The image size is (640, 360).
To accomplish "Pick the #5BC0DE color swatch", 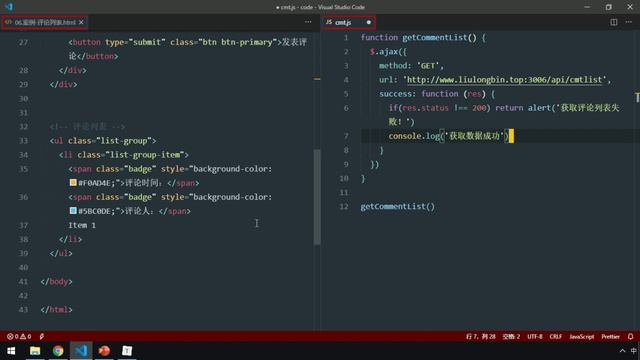I will pos(73,211).
